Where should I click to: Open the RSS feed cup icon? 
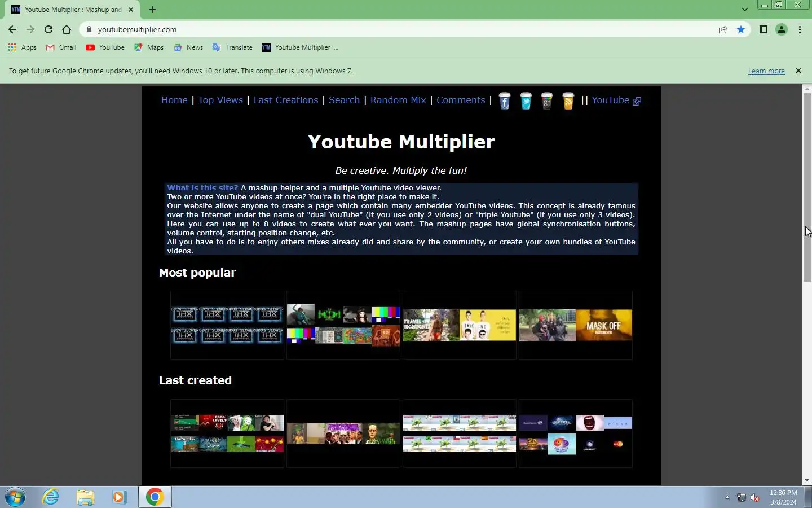tap(568, 101)
